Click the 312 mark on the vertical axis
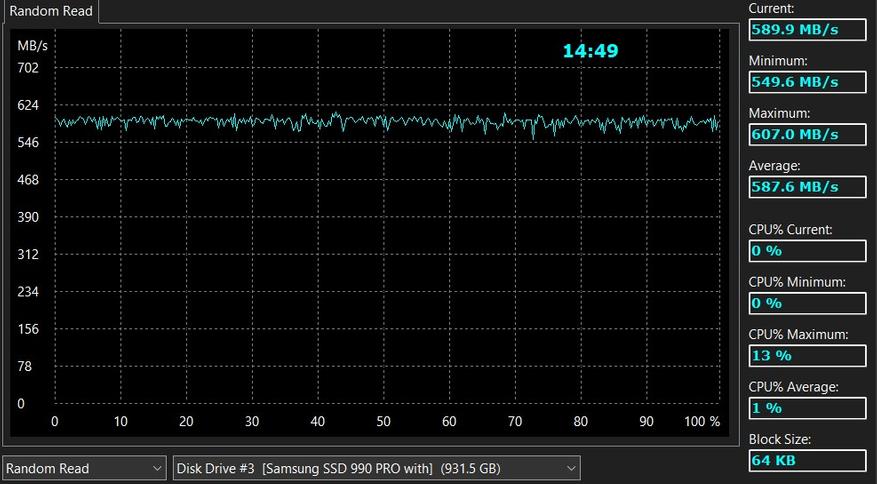 click(28, 254)
